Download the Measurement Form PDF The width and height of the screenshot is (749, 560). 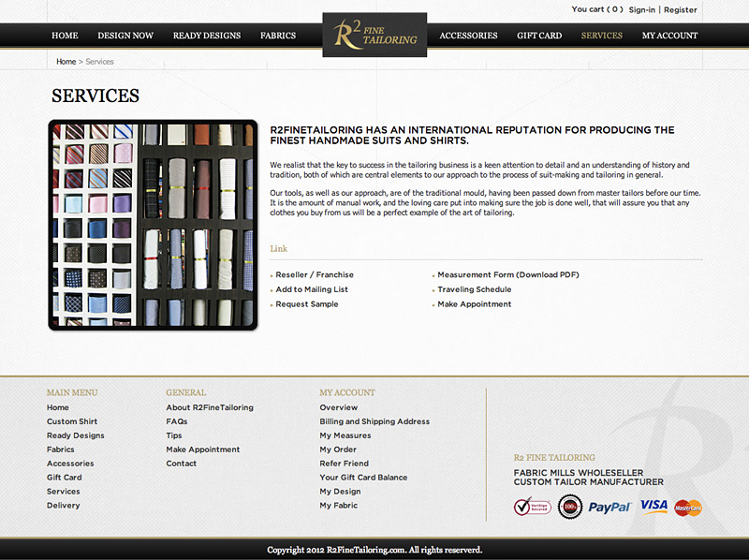(x=508, y=274)
